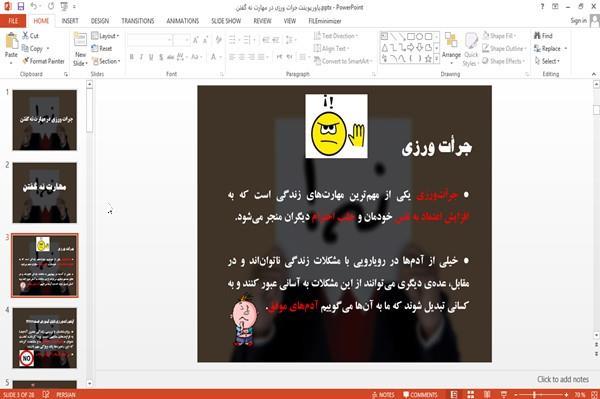600x399 pixels.
Task: Click the Find binoculars icon
Action: [x=537, y=36]
